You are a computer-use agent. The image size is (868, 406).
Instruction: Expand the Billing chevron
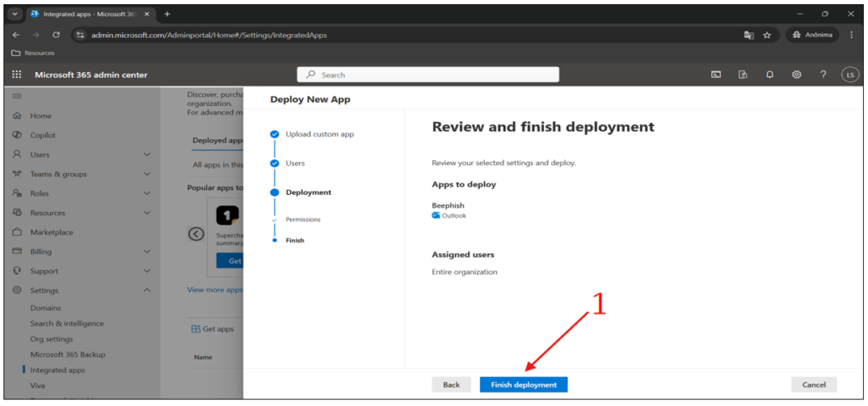coord(147,252)
